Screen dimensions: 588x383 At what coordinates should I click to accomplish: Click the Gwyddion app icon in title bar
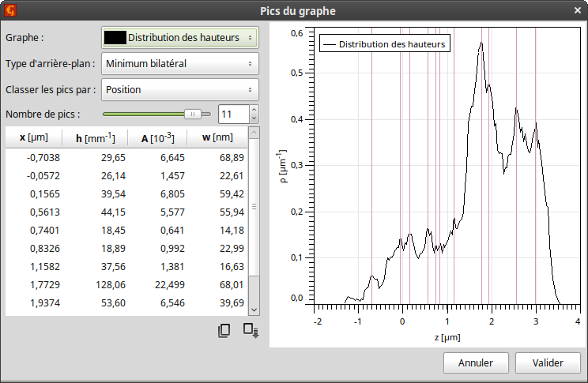10,10
